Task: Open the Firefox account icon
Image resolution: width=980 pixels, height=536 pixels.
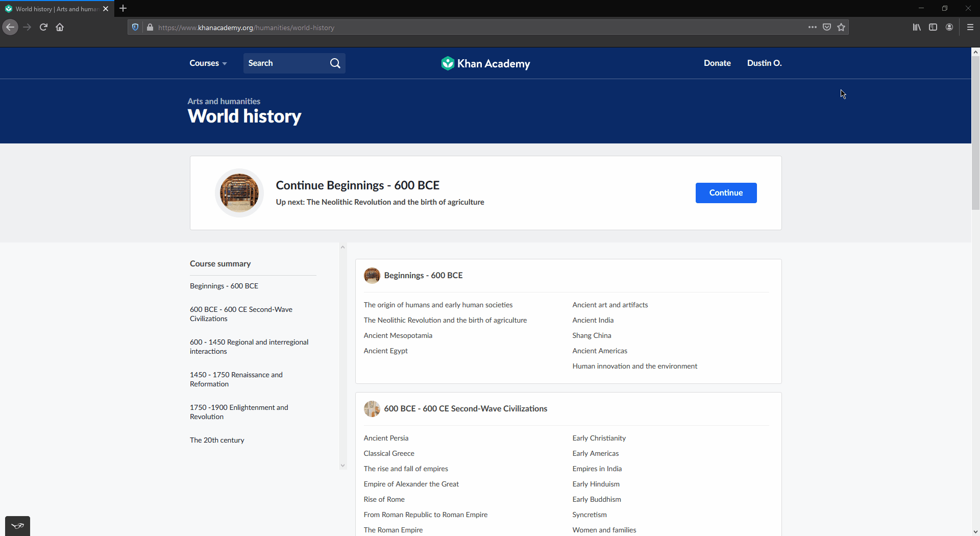Action: pyautogui.click(x=949, y=27)
